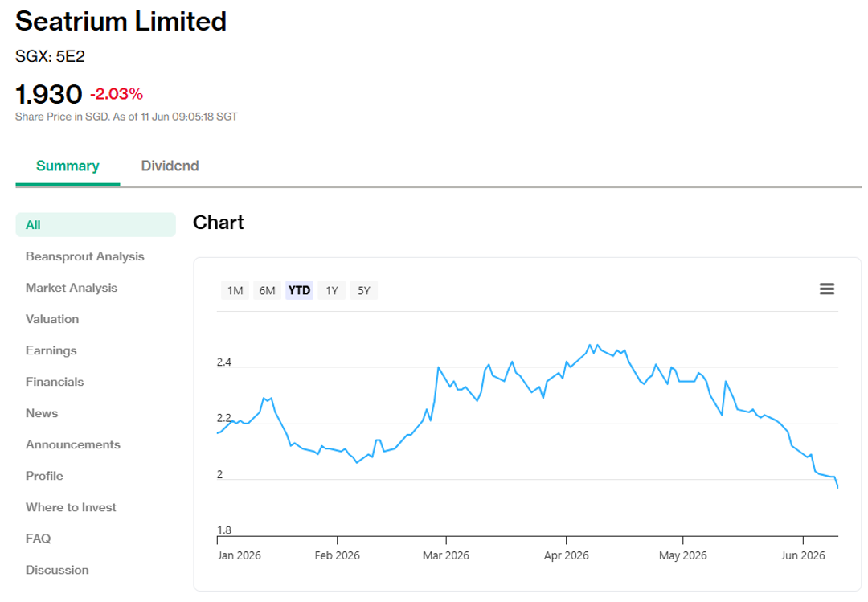This screenshot has width=868, height=602.
Task: Click the Jun 2026 axis label
Action: (x=803, y=555)
